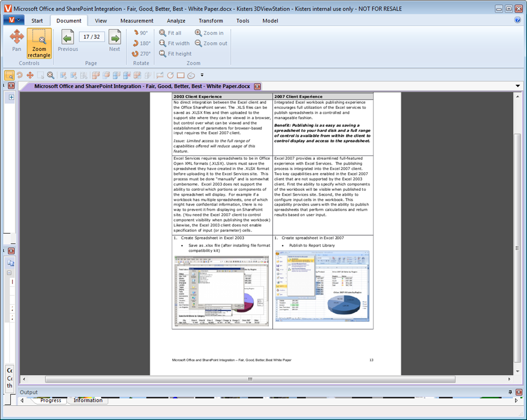Click the magnifier fit icon in the quick toolbar
Image resolution: width=527 pixels, height=420 pixels.
coord(50,75)
